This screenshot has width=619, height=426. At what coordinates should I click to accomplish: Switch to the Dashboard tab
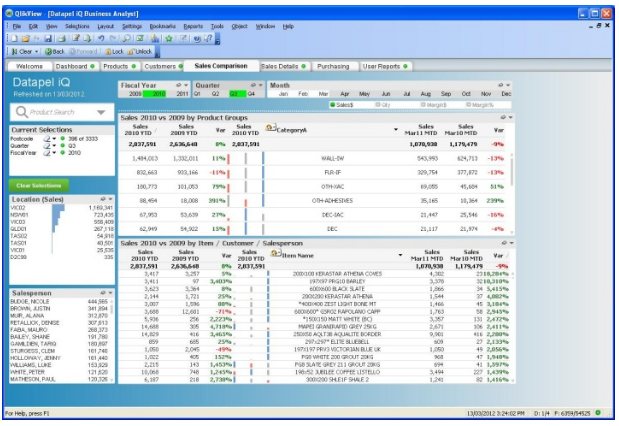click(75, 66)
